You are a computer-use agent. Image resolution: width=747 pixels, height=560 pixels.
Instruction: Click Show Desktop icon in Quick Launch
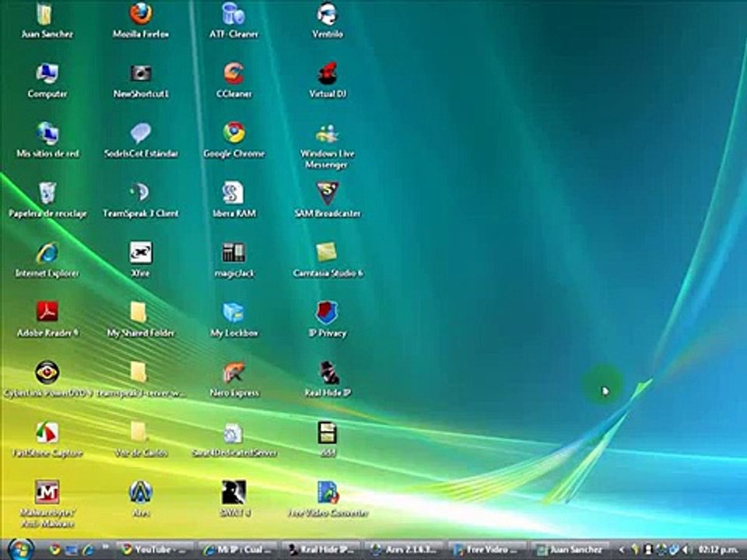point(71,550)
